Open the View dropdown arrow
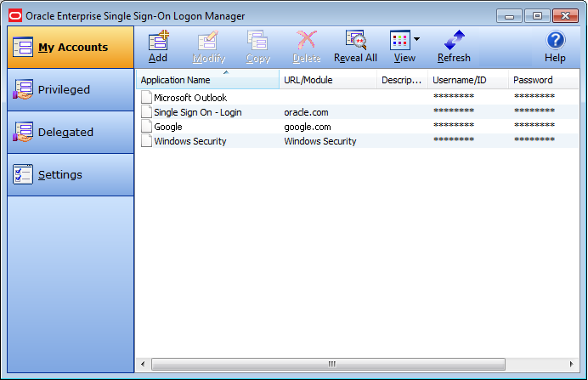Image resolution: width=588 pixels, height=380 pixels. click(416, 39)
